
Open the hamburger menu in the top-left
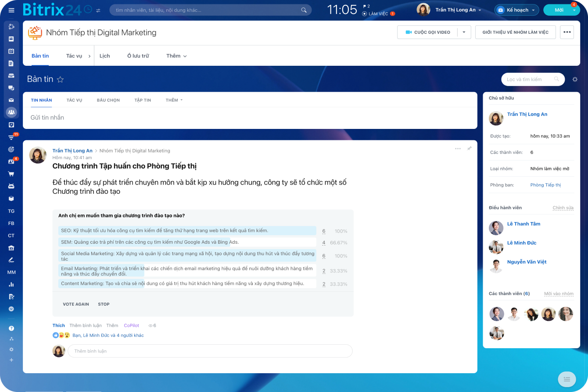[x=11, y=10]
